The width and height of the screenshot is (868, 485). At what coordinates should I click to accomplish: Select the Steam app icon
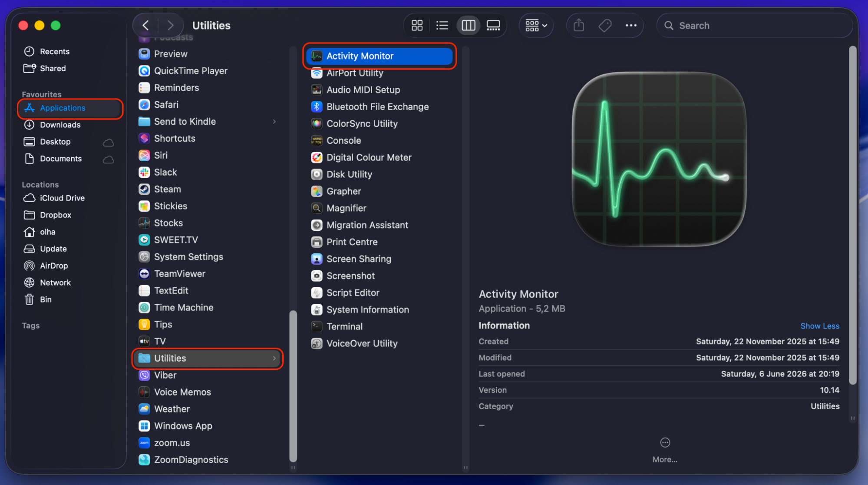(144, 189)
